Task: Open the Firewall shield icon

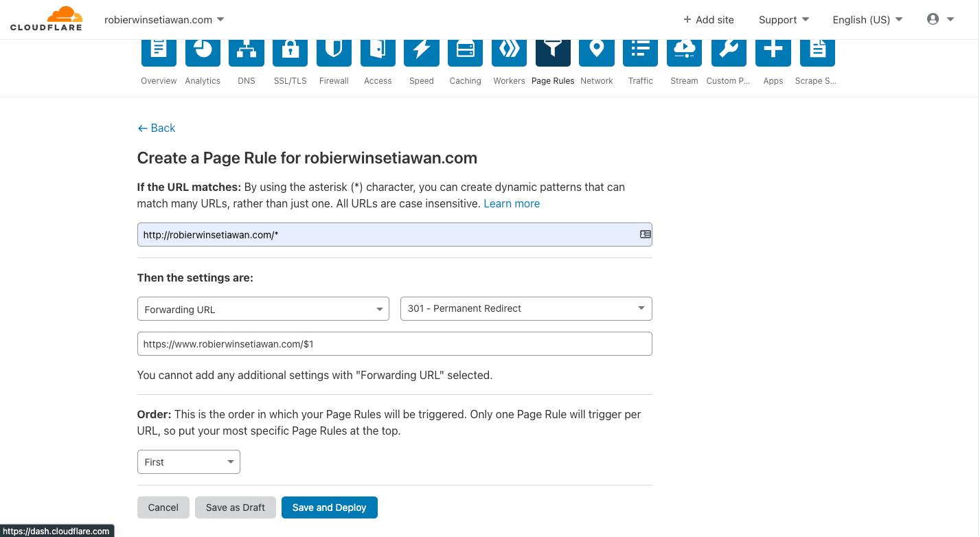Action: tap(334, 53)
